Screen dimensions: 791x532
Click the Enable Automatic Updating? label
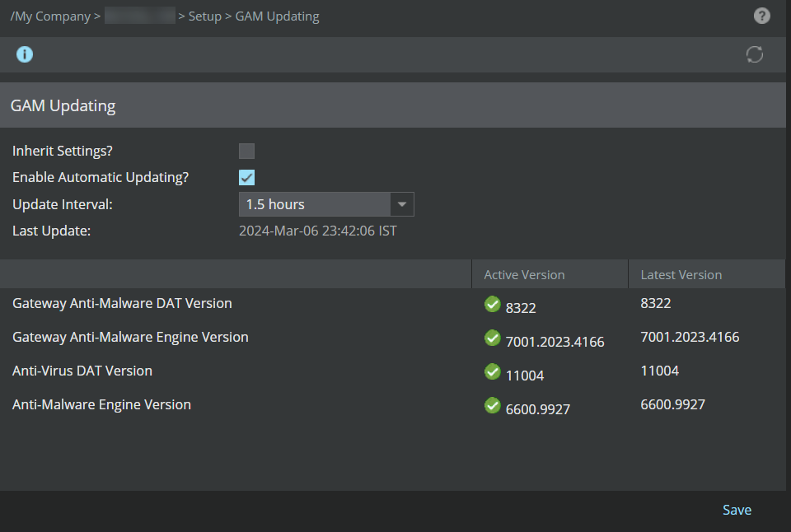101,178
